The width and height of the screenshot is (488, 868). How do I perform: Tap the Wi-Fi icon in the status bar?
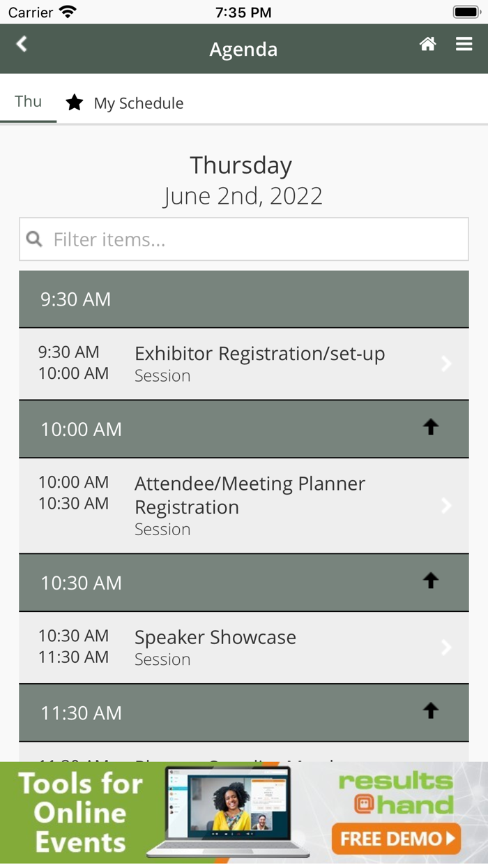(66, 11)
